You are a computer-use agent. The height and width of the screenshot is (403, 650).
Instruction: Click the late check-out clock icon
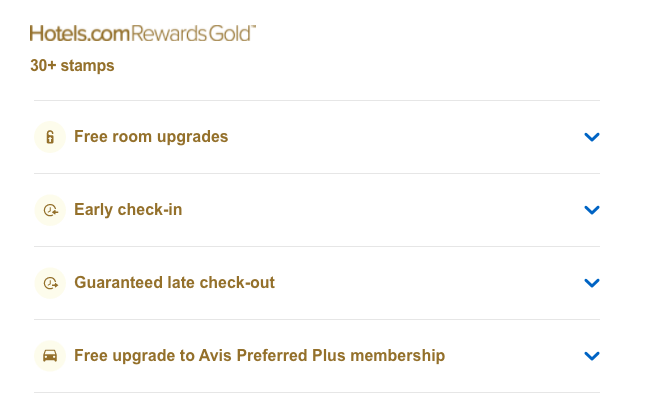coord(50,283)
